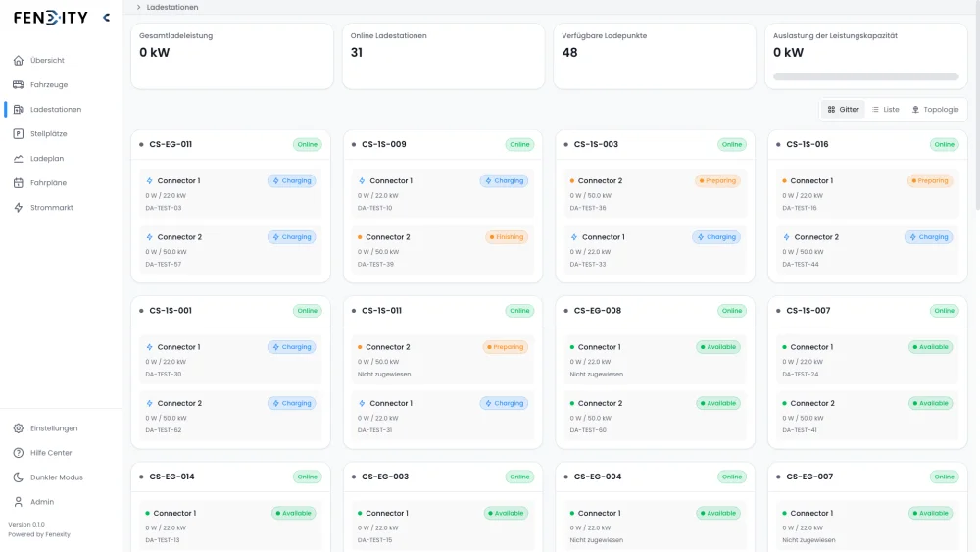
Task: Switch to Topologie view
Action: (935, 110)
